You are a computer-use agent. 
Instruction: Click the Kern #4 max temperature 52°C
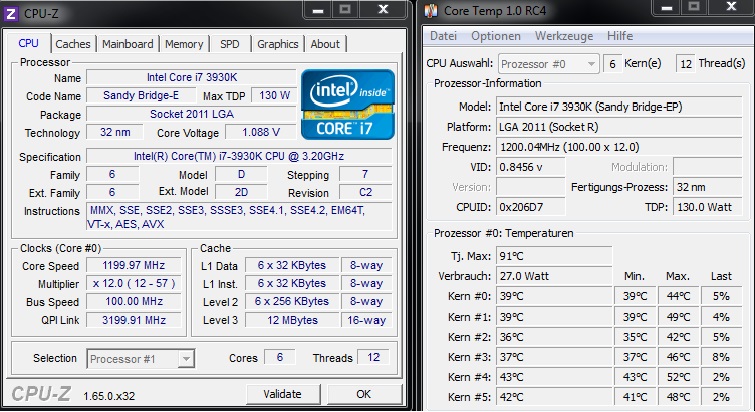(x=678, y=377)
